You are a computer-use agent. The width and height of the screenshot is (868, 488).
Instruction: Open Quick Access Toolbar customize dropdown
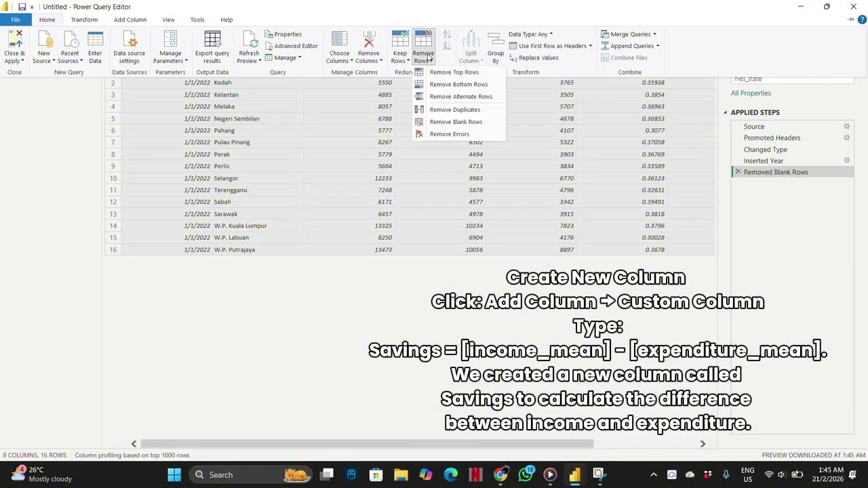[32, 7]
